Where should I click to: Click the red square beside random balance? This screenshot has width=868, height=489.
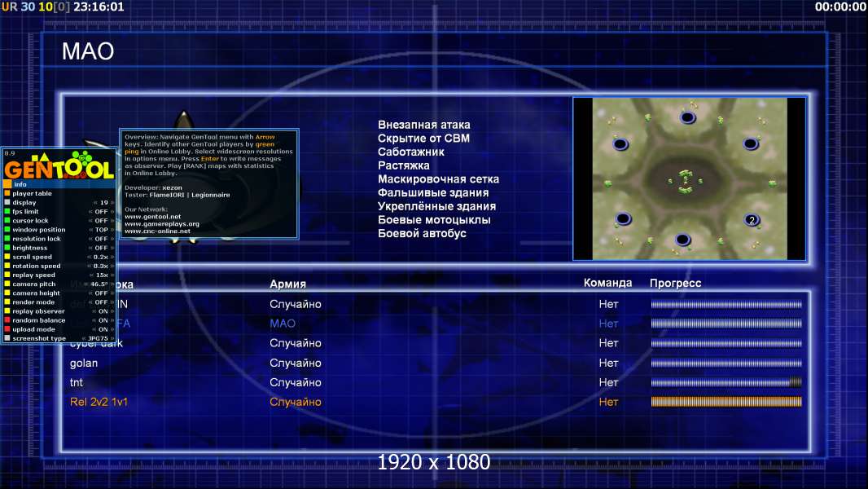7,320
